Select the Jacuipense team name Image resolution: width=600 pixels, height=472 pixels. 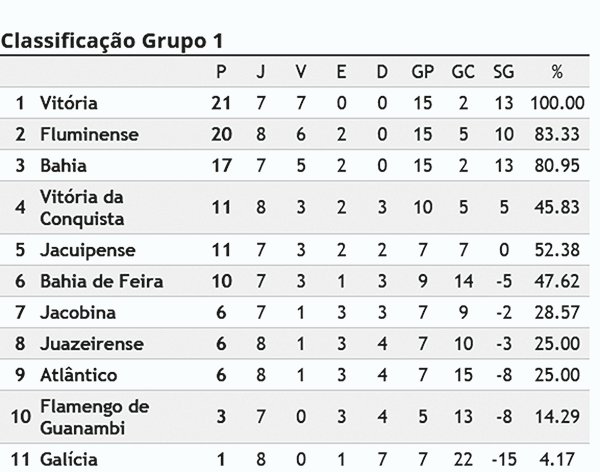88,250
